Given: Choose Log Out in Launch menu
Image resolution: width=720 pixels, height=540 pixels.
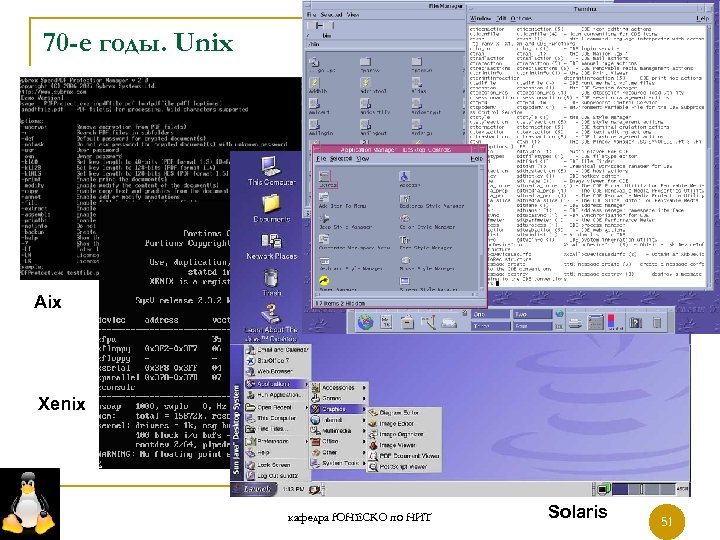Looking at the screenshot, I should 277,476.
